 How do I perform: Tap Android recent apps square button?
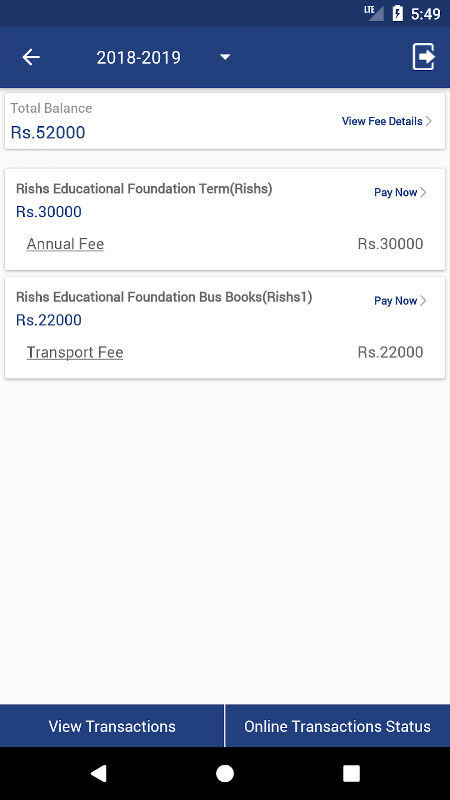pos(351,773)
